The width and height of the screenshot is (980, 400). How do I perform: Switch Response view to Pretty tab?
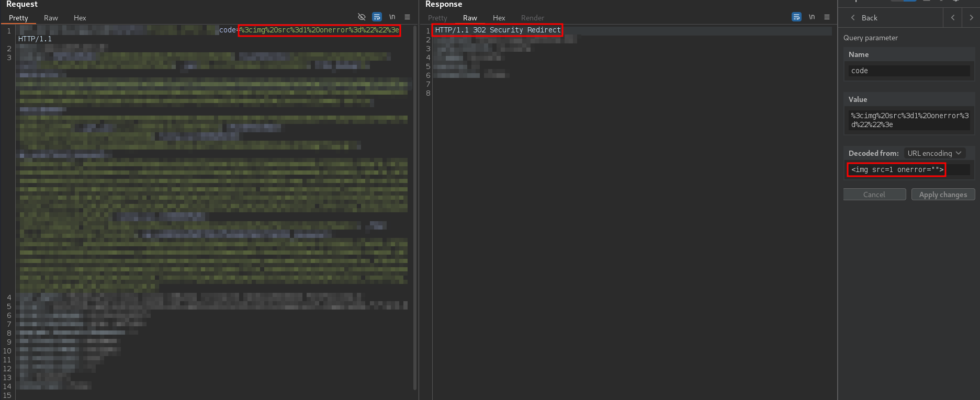pos(437,18)
